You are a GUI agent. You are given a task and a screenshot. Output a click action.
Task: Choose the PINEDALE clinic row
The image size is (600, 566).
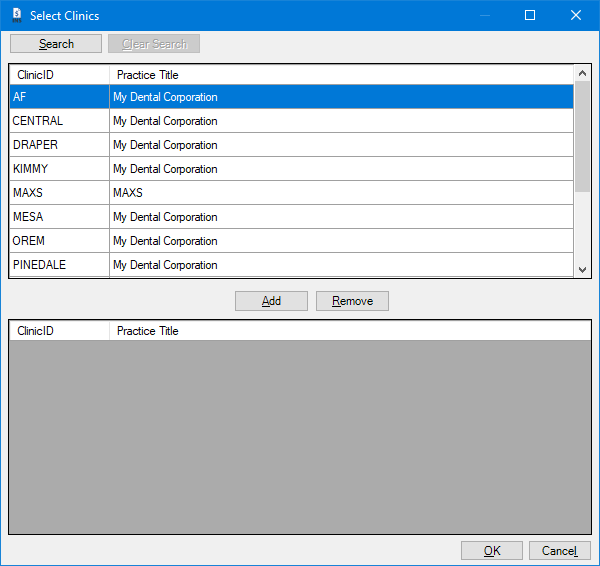click(291, 264)
